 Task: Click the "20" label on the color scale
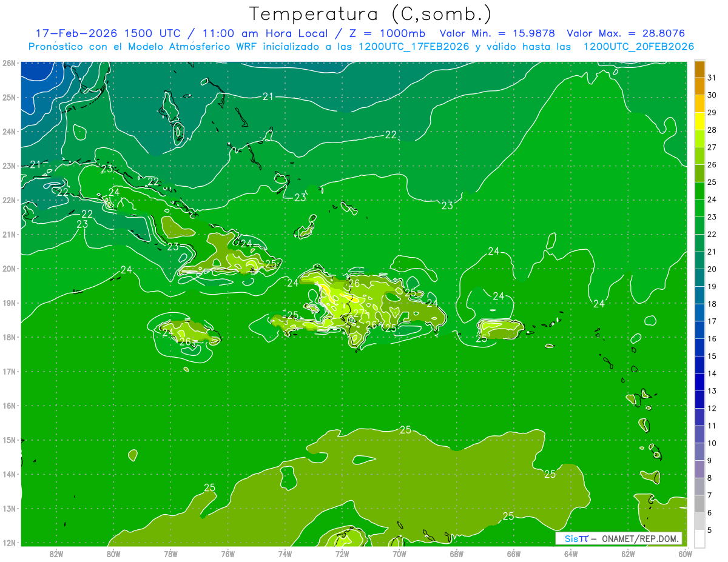[x=712, y=269]
